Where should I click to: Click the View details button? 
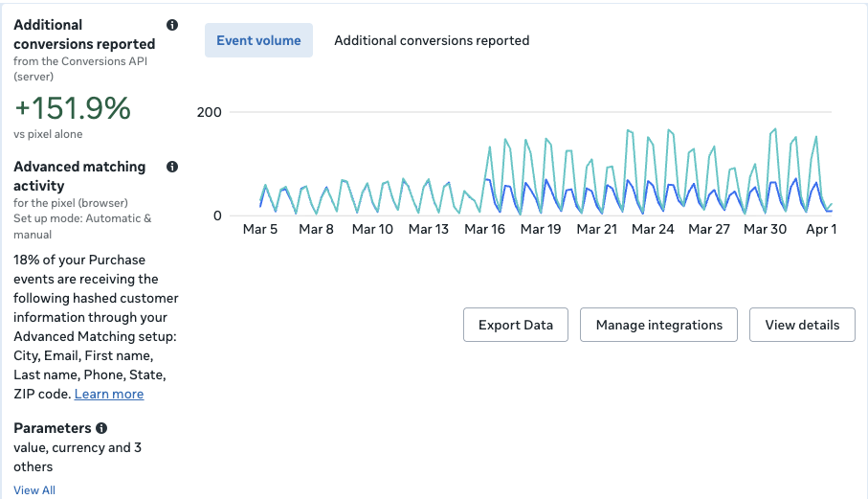pos(802,325)
